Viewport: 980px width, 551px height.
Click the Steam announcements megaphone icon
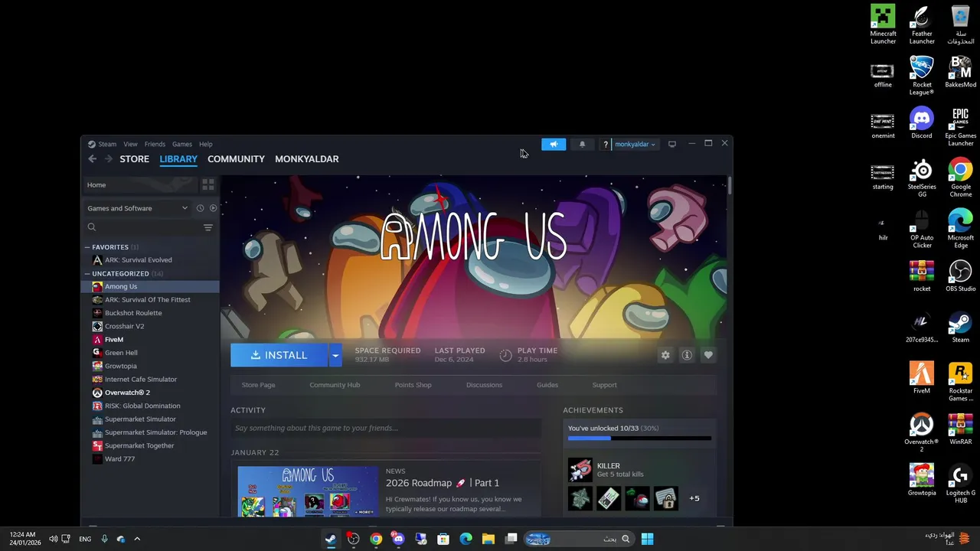(554, 144)
